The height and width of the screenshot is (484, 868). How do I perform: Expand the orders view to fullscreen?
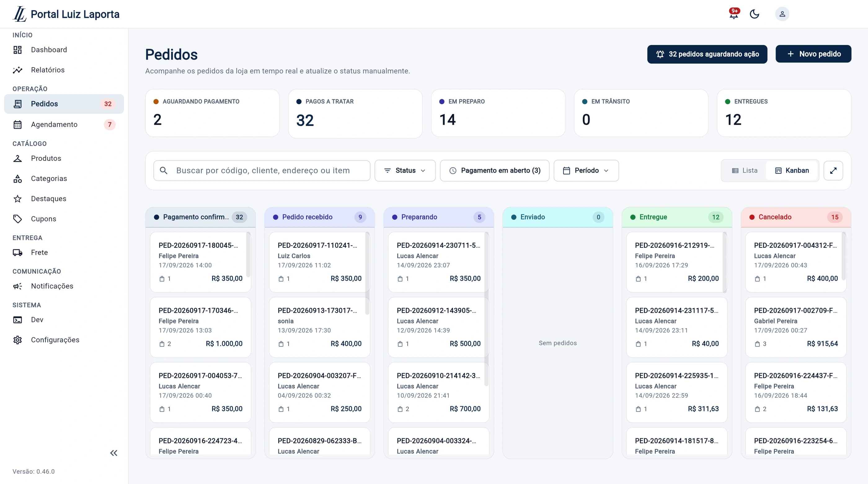point(833,171)
